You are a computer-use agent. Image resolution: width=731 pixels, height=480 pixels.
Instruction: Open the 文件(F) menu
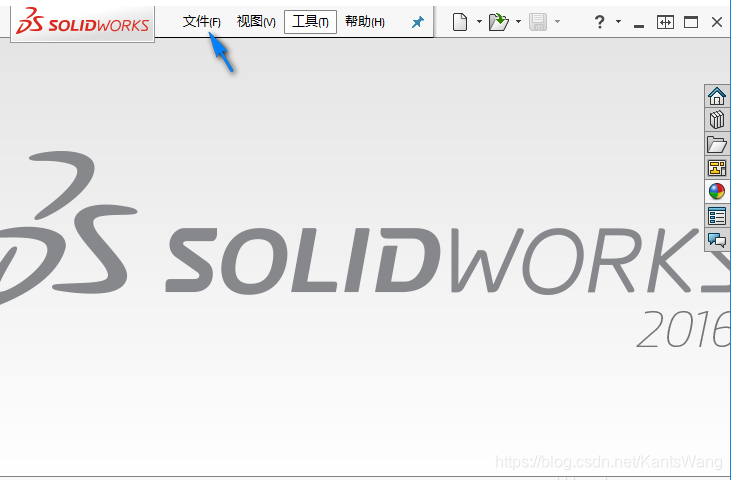(201, 21)
